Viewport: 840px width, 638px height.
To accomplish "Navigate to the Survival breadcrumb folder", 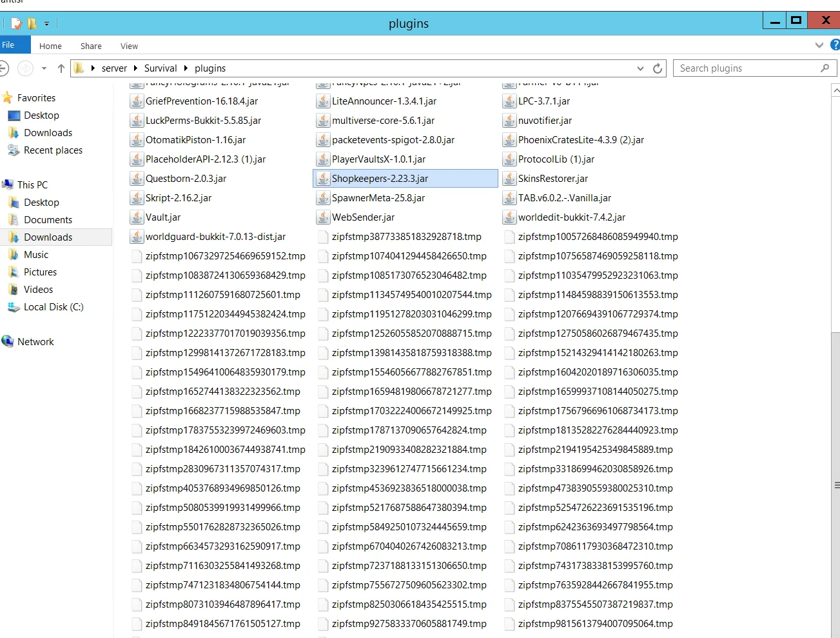I will pos(161,68).
